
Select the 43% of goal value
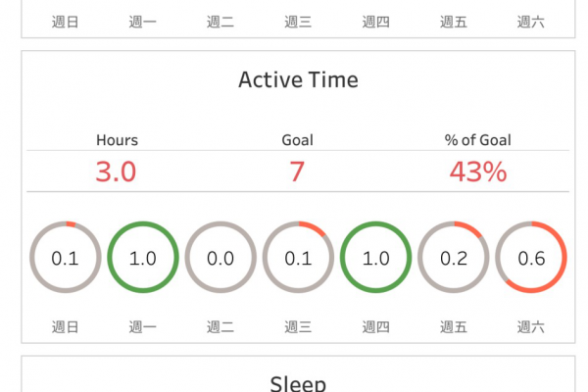478,171
